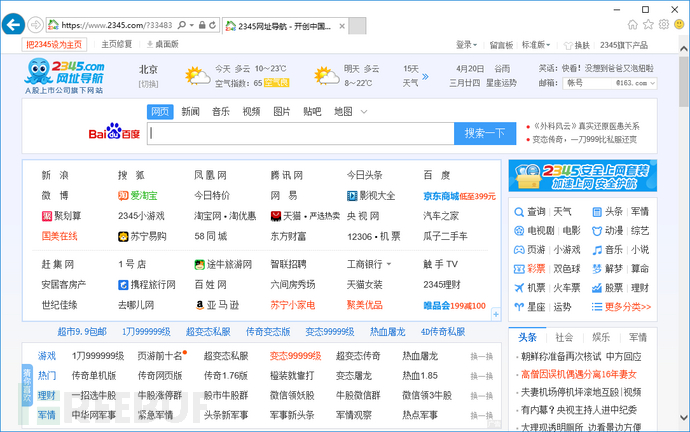Open the 换肤 skin option
690x432 pixels.
(x=577, y=45)
